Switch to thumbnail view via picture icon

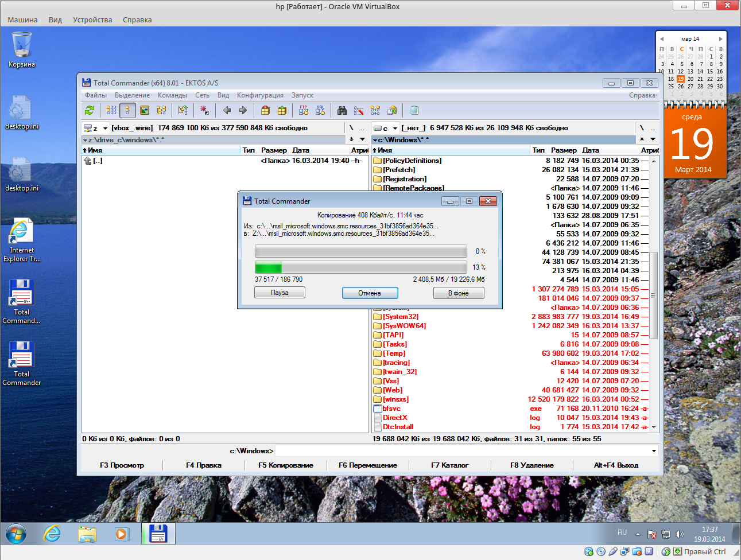[145, 110]
